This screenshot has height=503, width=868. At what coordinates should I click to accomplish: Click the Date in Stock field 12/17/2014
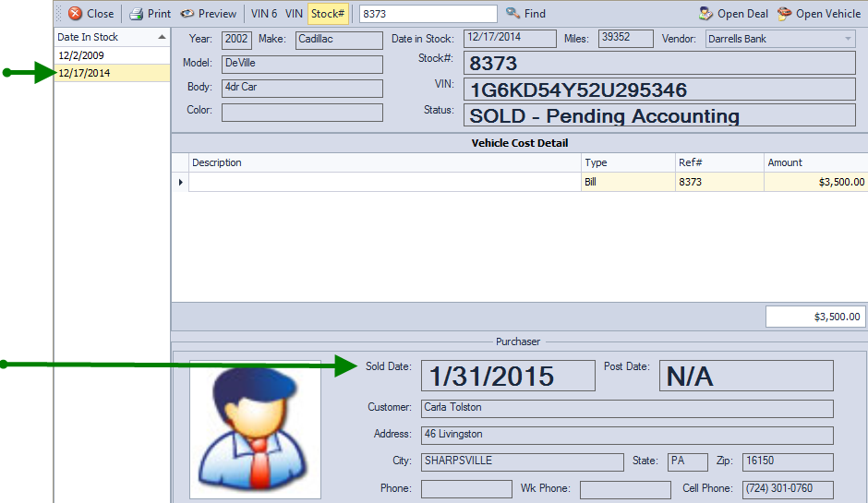coord(510,38)
